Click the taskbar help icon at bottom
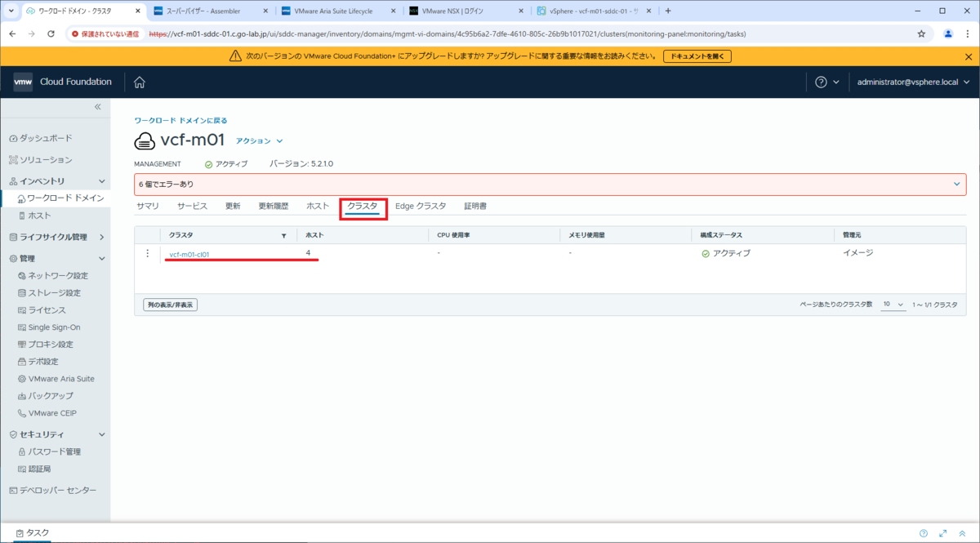 click(x=924, y=533)
